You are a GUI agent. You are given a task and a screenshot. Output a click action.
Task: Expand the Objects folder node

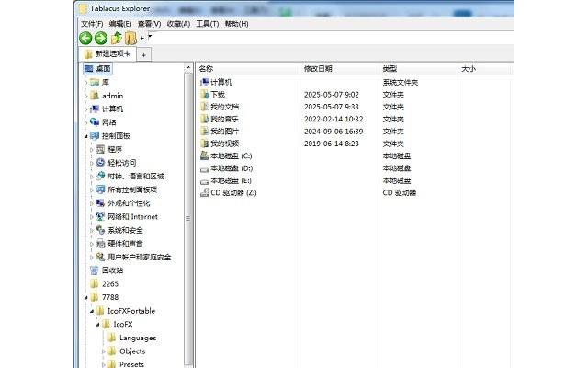pos(104,351)
